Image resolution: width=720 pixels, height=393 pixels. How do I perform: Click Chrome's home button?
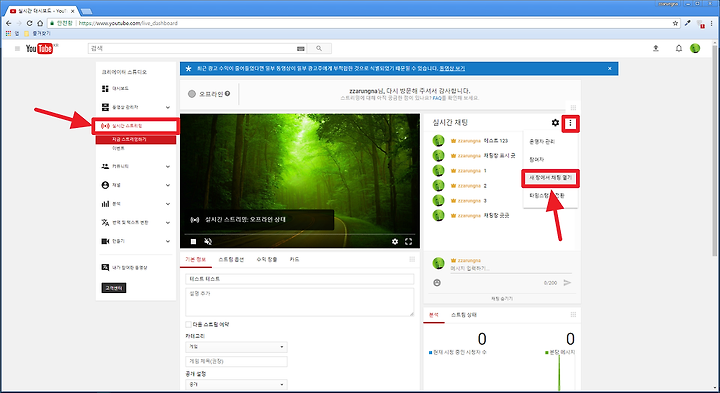(40, 23)
